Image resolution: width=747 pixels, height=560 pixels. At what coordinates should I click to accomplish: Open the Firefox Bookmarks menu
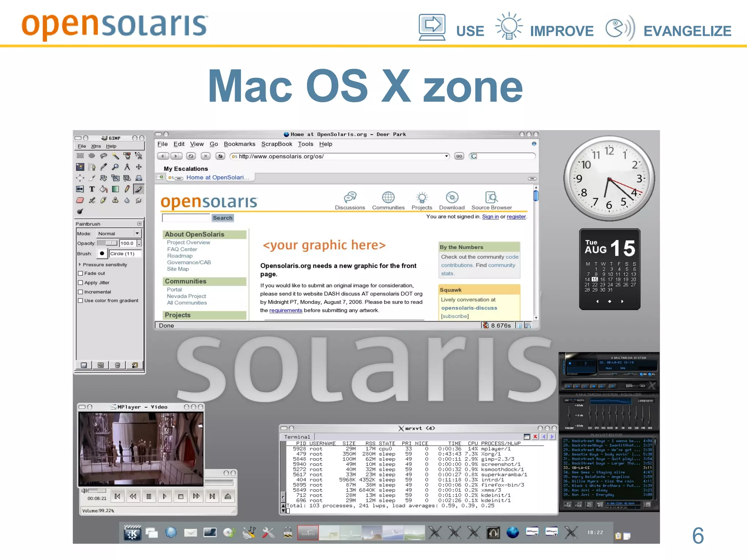pyautogui.click(x=239, y=144)
